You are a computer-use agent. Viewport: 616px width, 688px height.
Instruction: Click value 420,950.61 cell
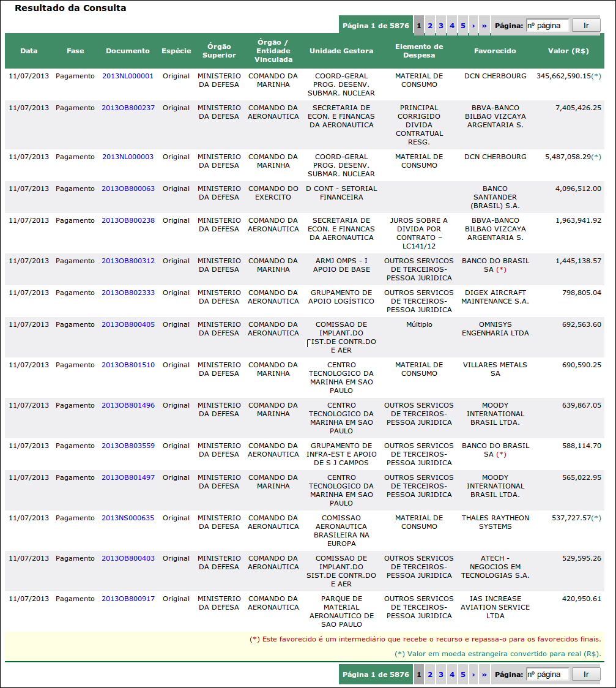582,599
